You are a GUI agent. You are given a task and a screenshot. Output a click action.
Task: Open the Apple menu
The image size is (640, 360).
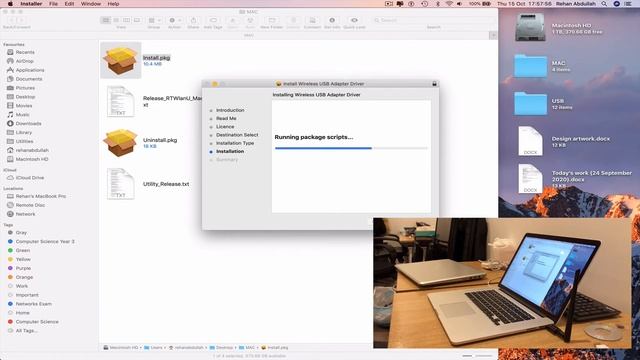click(10, 4)
